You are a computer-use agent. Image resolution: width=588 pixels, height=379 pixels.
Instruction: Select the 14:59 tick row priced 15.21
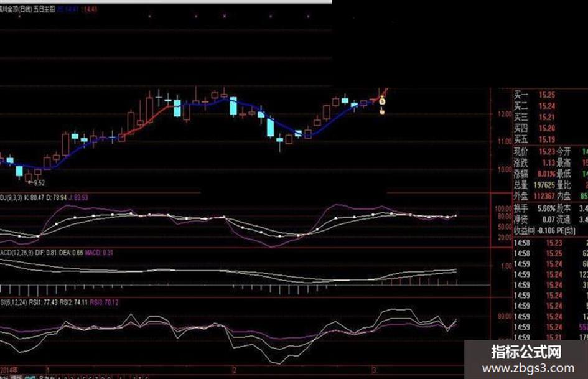point(551,337)
